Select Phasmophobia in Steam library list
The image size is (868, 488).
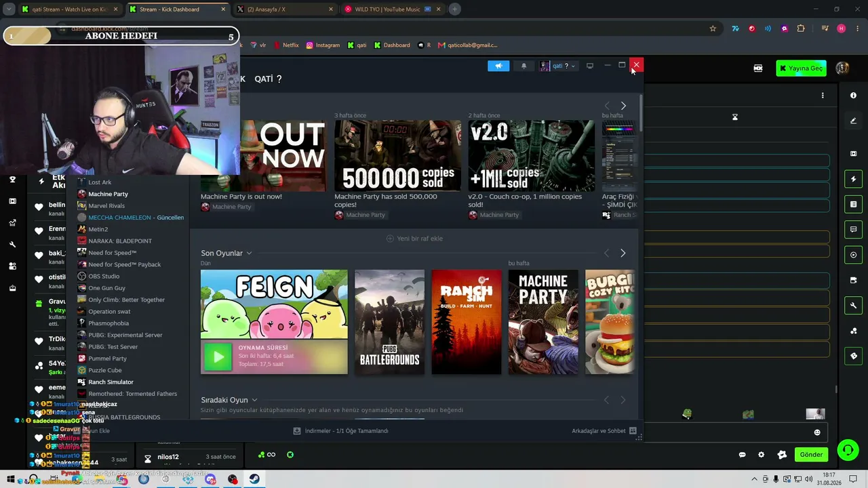[x=108, y=323]
